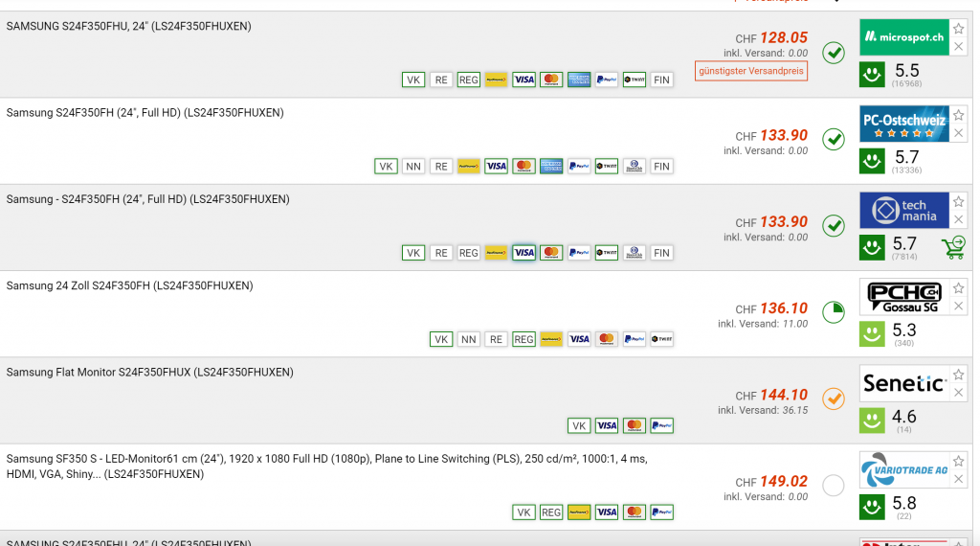Favorite Senetic with the star icon

tap(959, 375)
